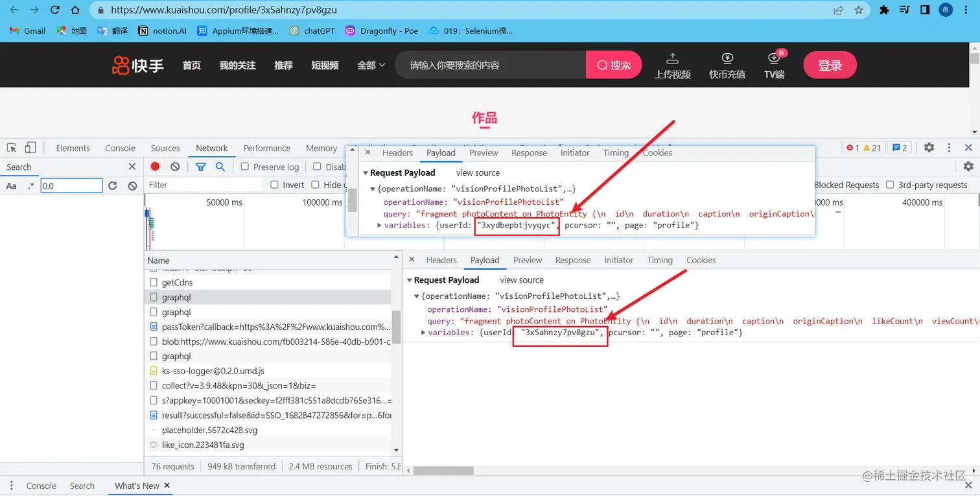Open the Gmail bookmark
This screenshot has width=980, height=496.
[x=27, y=30]
